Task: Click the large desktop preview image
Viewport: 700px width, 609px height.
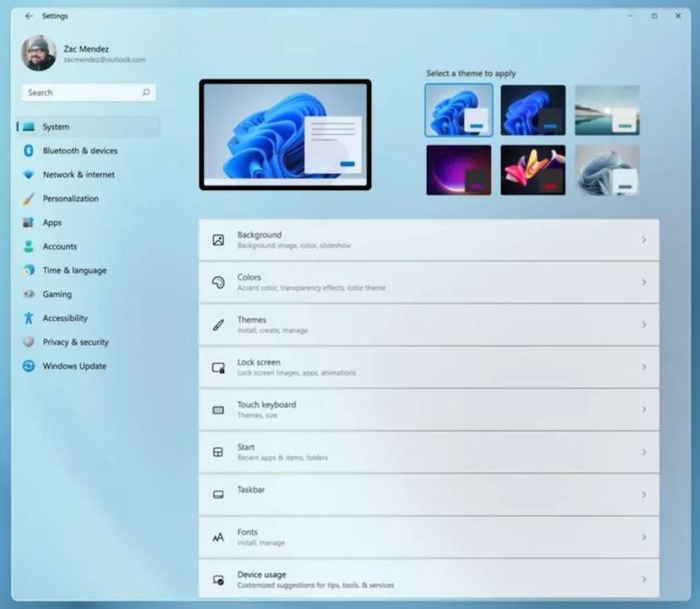Action: click(x=285, y=135)
